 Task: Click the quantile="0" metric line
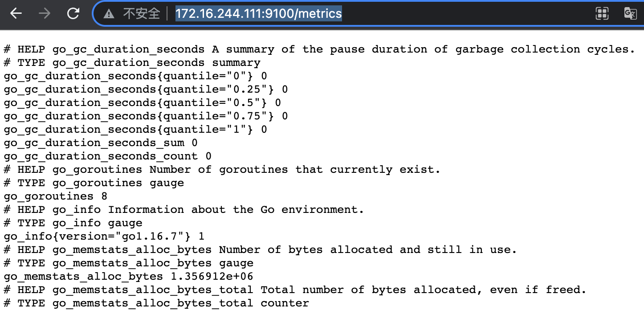click(135, 76)
